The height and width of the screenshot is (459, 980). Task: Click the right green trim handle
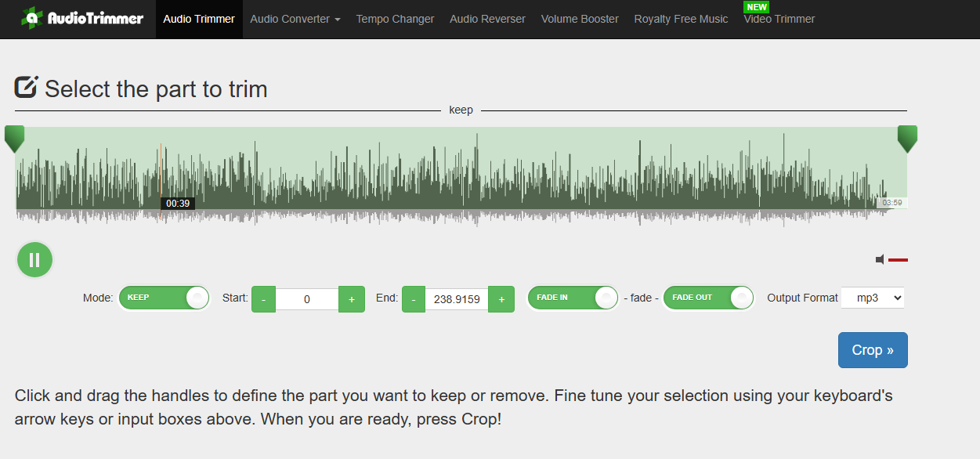(x=907, y=138)
